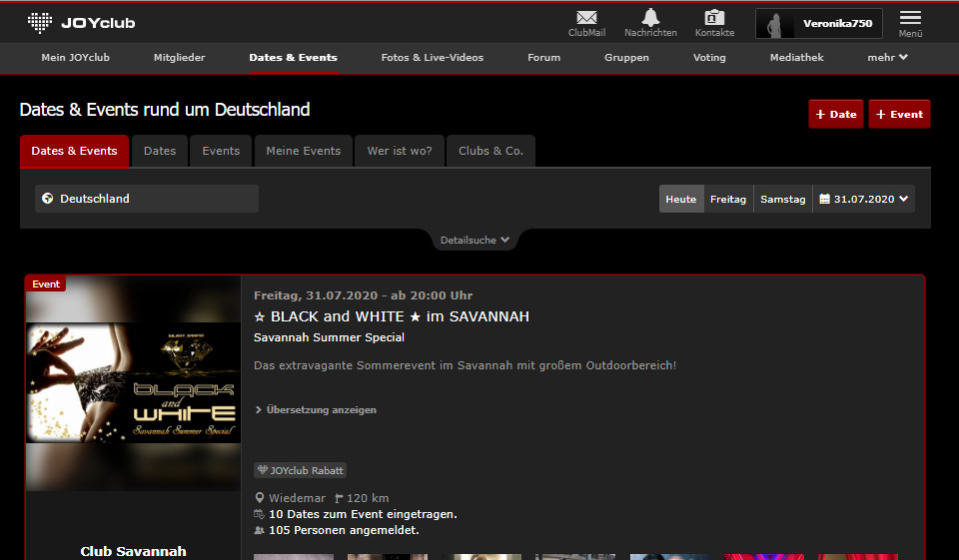The image size is (959, 560).
Task: Click the red + Event button
Action: (x=899, y=114)
